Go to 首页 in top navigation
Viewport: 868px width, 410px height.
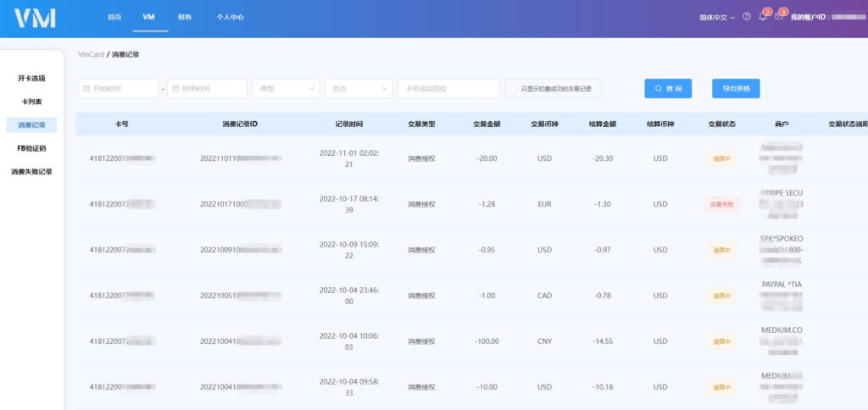tap(114, 17)
